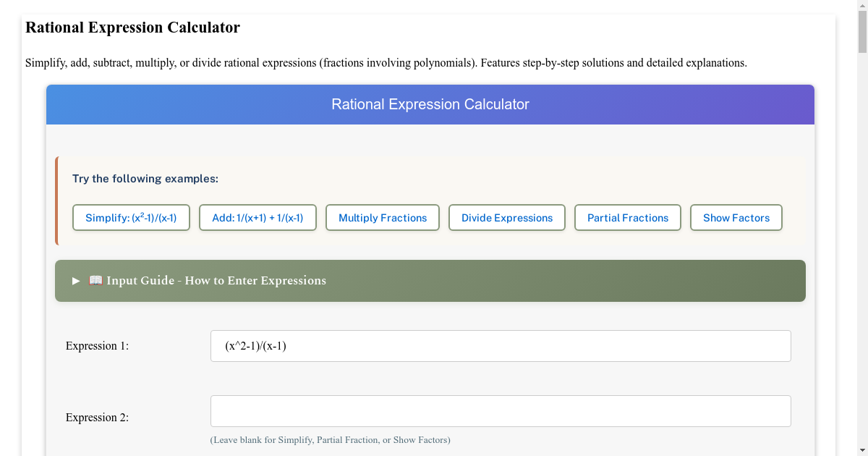
Task: Click the disclosure triangle next to Input Guide
Action: [x=75, y=281]
